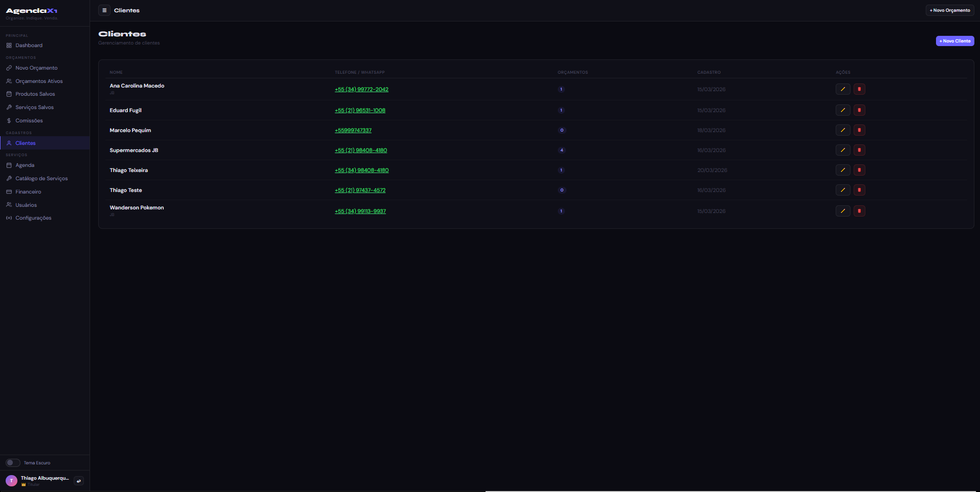The image size is (980, 492).
Task: Go to Orçamentos Ativos in sidebar
Action: pyautogui.click(x=39, y=81)
